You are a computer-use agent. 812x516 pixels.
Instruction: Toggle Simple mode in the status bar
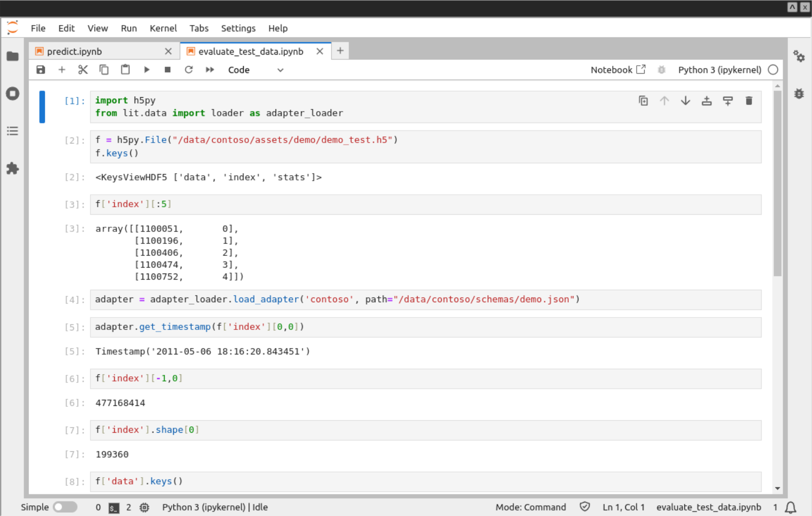coord(65,507)
